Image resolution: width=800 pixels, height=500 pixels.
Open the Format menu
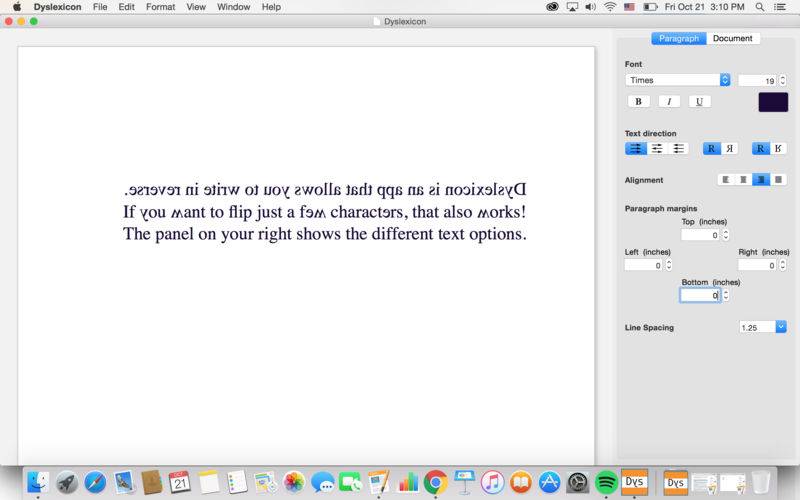(160, 7)
